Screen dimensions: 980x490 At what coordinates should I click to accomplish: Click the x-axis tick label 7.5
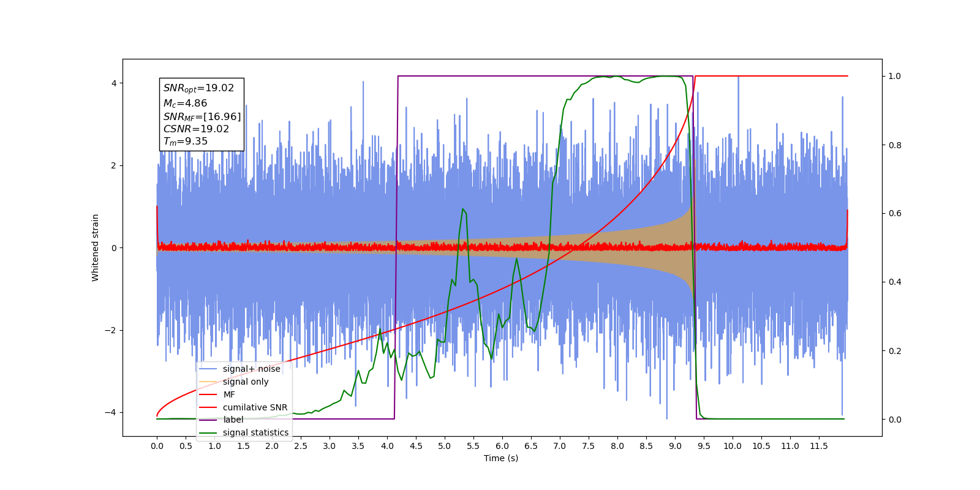(589, 446)
